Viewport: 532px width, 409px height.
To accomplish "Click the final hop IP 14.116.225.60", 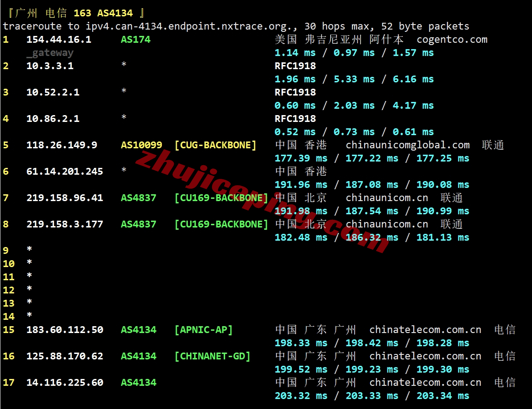I will (65, 383).
